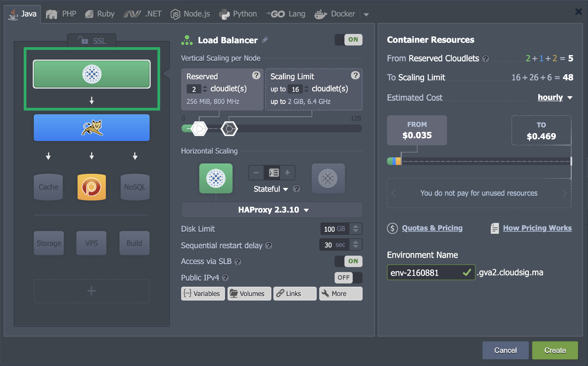Screen dimensions: 588x366
Task: Open help for Reserved cloudlets
Action: [x=256, y=75]
